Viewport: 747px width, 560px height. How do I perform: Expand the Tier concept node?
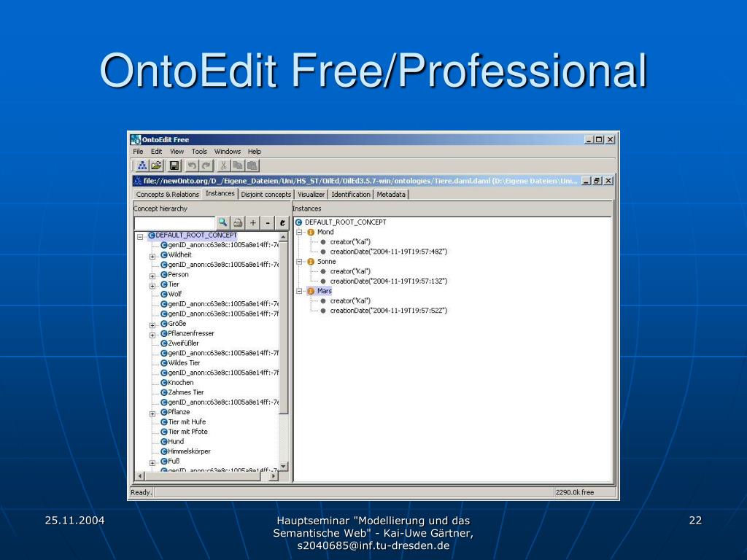(152, 286)
